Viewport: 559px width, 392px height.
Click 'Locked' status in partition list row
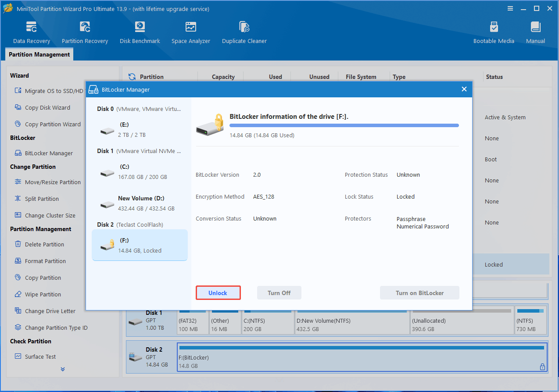494,264
